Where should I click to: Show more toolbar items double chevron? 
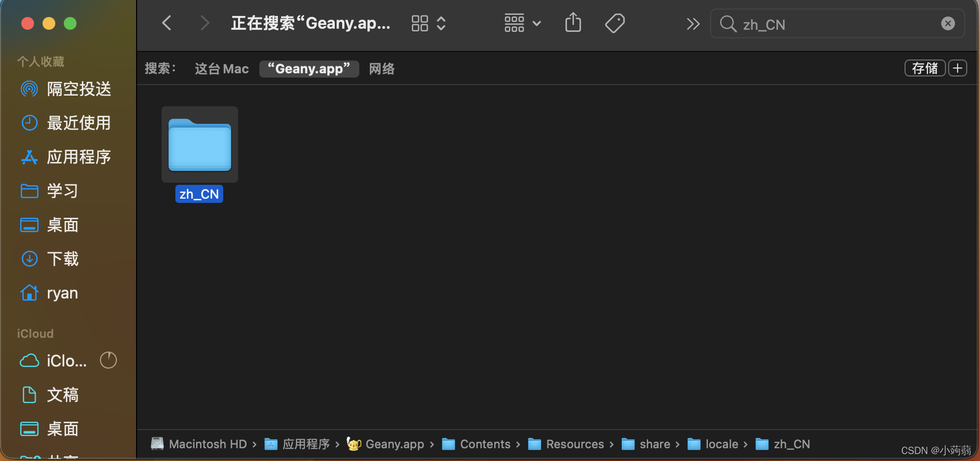[x=693, y=24]
